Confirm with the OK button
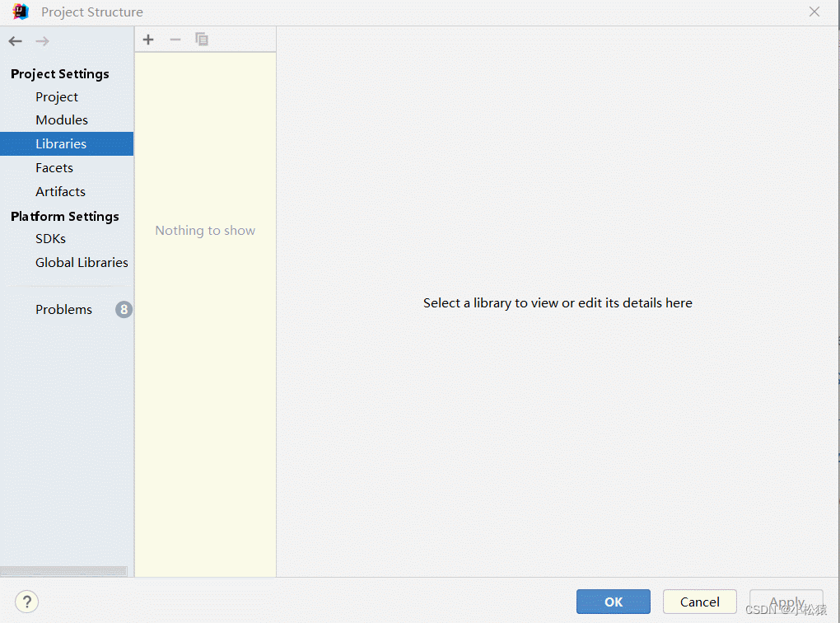The image size is (840, 623). pos(614,602)
